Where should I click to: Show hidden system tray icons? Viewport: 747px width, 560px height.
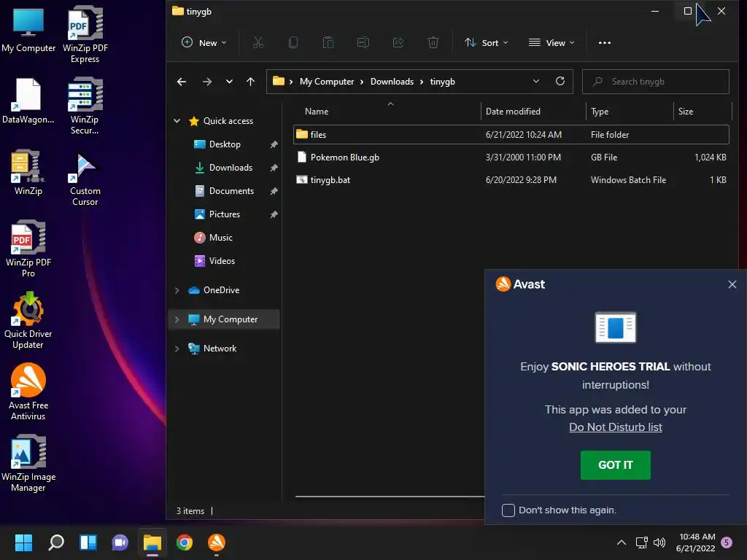[x=622, y=542]
